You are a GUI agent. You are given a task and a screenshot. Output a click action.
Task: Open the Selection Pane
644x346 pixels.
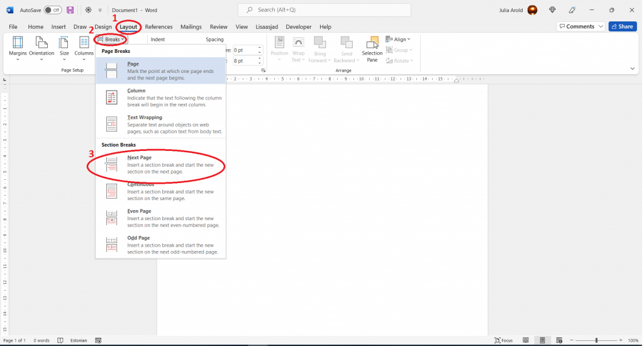(372, 48)
